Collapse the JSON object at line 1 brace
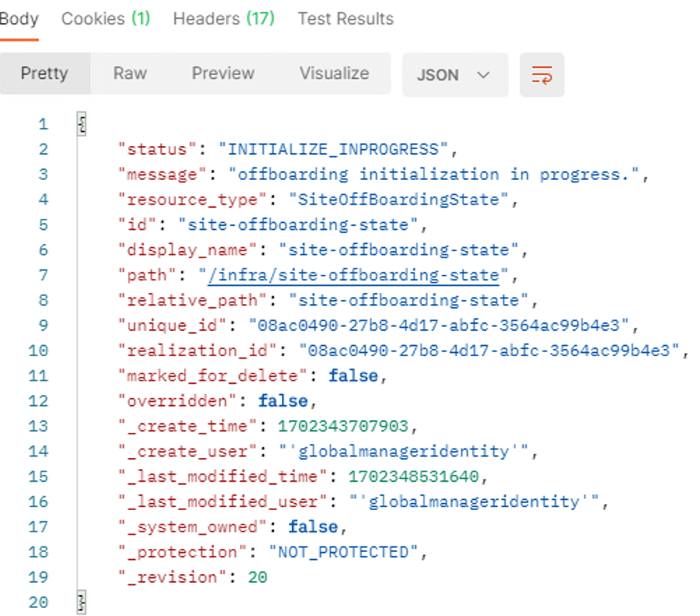 pyautogui.click(x=81, y=124)
